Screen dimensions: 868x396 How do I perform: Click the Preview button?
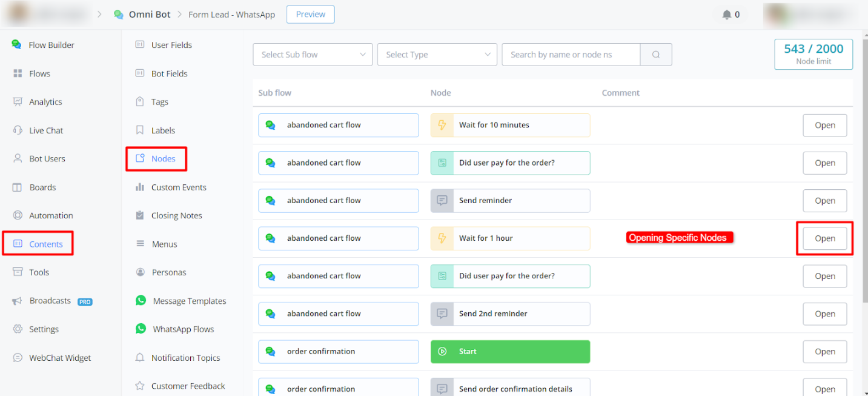[310, 15]
